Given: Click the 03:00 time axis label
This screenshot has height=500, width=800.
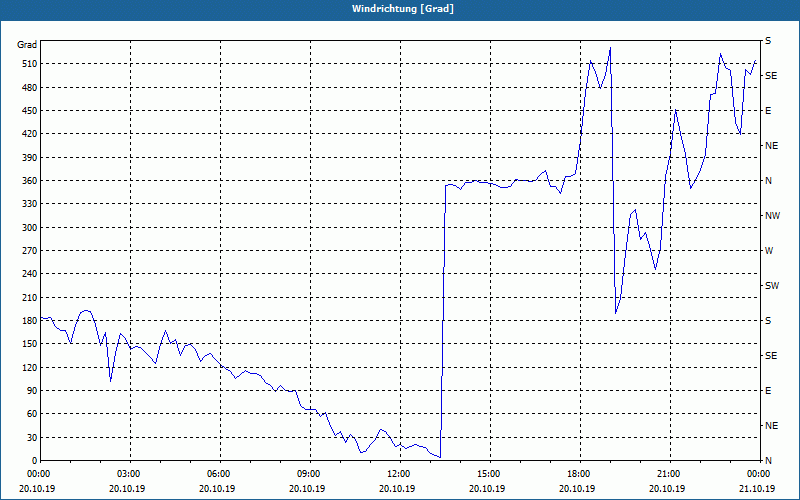Looking at the screenshot, I should pos(128,474).
